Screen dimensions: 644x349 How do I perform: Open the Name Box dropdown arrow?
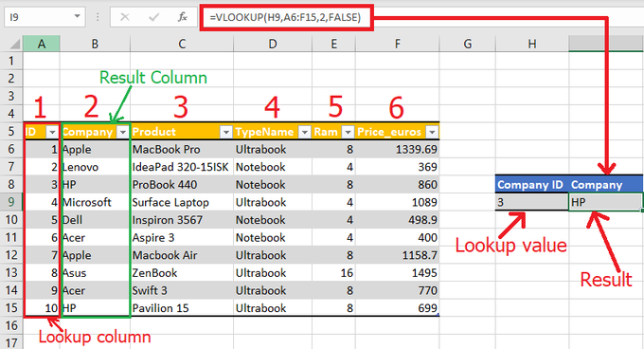point(77,17)
